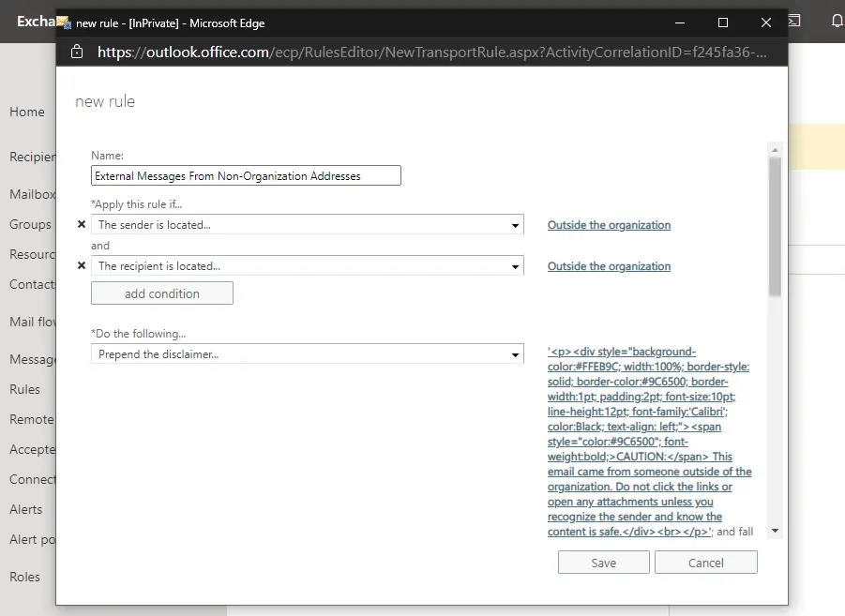
Task: Click the URL in the address bar
Action: click(x=431, y=53)
